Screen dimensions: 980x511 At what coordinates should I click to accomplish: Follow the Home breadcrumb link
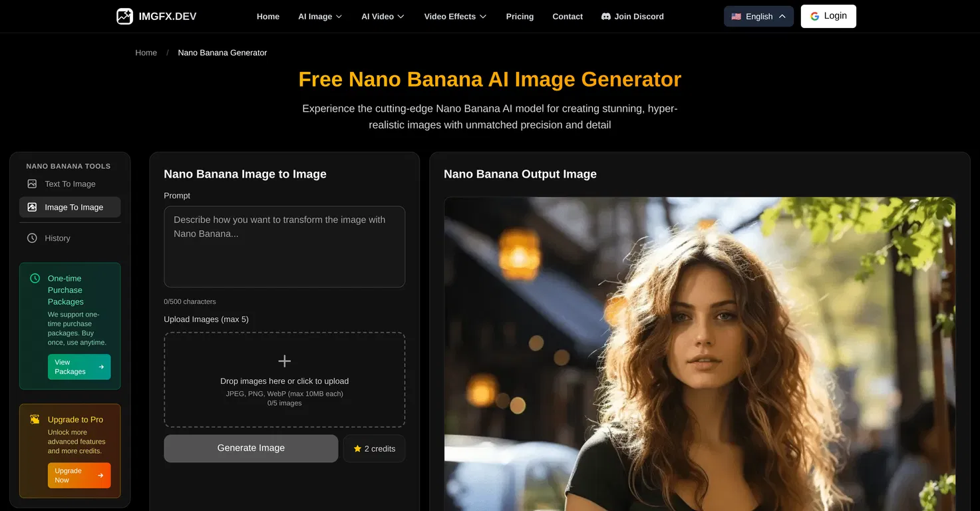pos(146,53)
